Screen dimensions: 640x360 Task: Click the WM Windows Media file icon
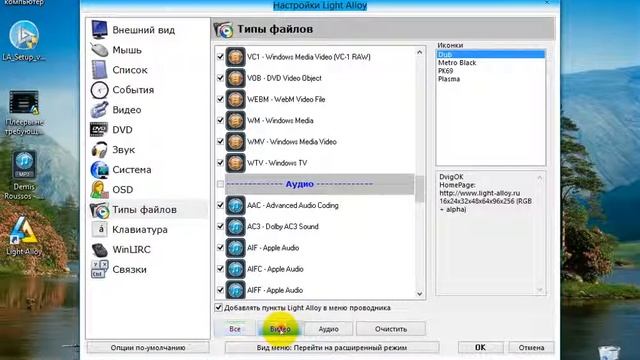[235, 120]
